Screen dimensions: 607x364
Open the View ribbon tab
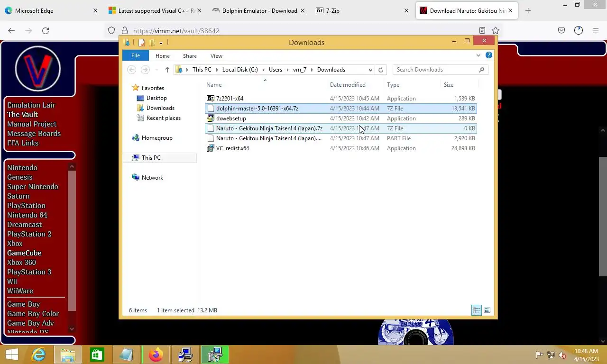click(216, 56)
